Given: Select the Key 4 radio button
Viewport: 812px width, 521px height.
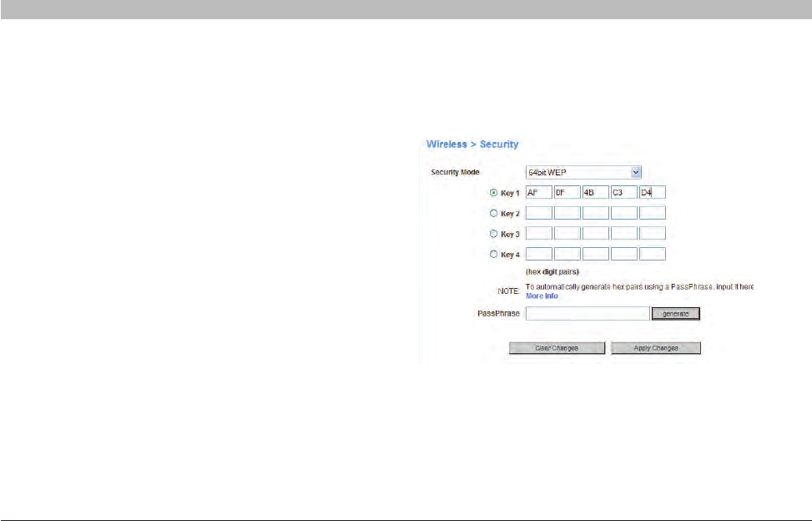Looking at the screenshot, I should tap(493, 255).
